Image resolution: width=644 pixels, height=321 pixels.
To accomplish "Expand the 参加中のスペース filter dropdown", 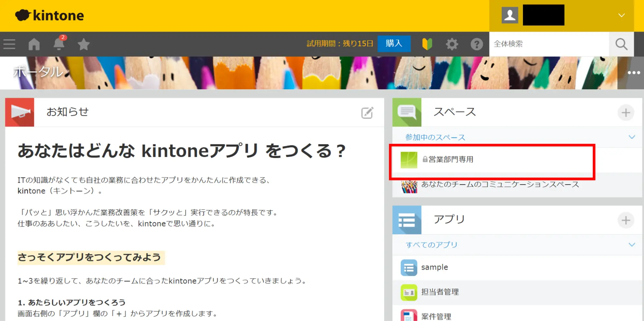I will click(x=631, y=137).
